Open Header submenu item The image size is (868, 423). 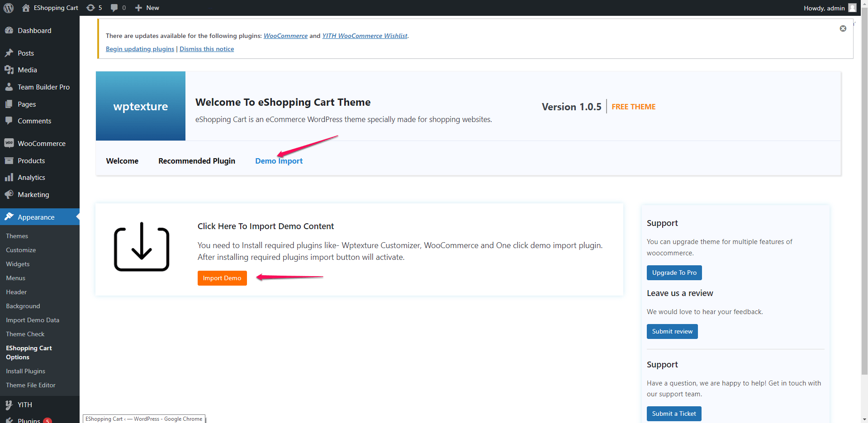pos(16,292)
